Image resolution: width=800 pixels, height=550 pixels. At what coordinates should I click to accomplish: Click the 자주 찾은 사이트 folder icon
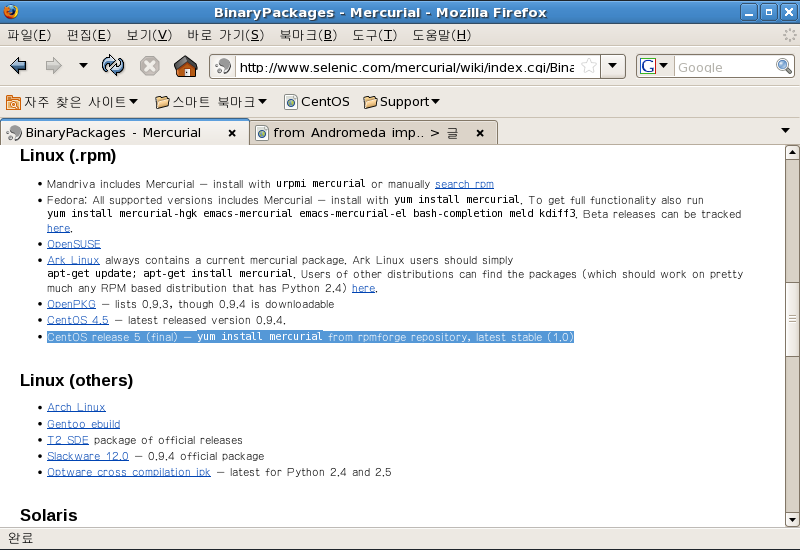(x=13, y=103)
